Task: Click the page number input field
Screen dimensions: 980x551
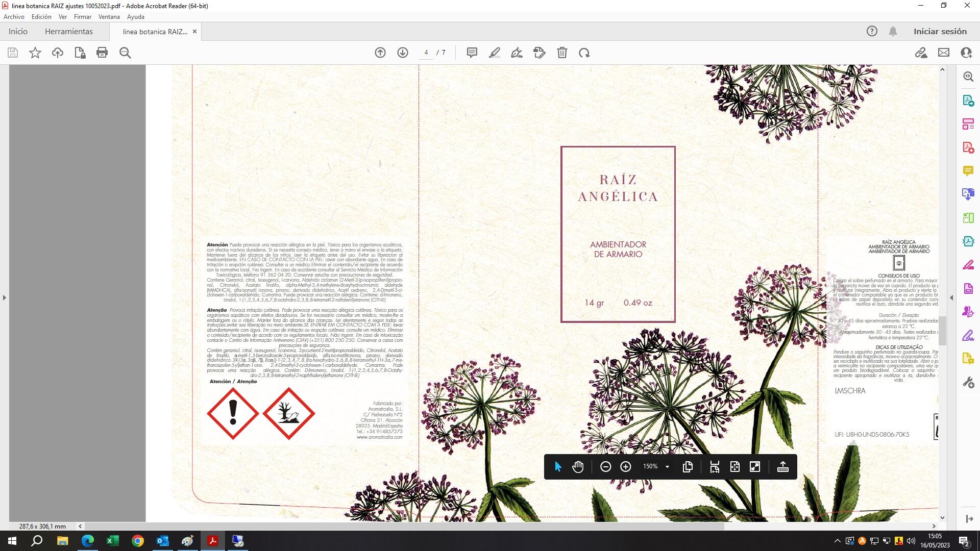Action: (426, 53)
